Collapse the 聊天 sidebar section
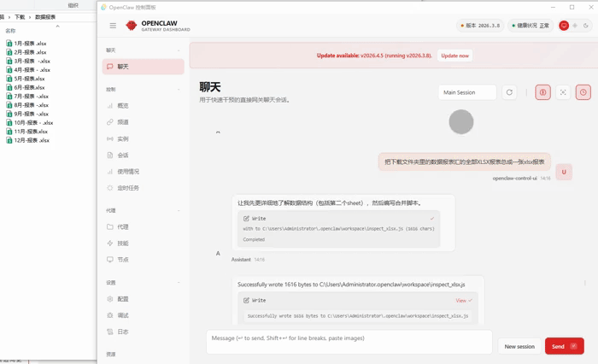This screenshot has height=364, width=598. pyautogui.click(x=143, y=50)
